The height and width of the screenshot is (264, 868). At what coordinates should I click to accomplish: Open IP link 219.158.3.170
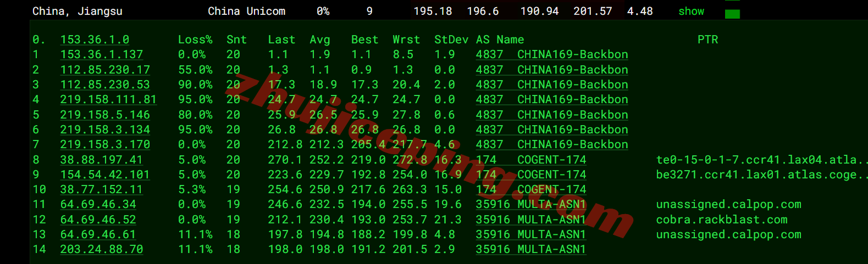pos(105,144)
